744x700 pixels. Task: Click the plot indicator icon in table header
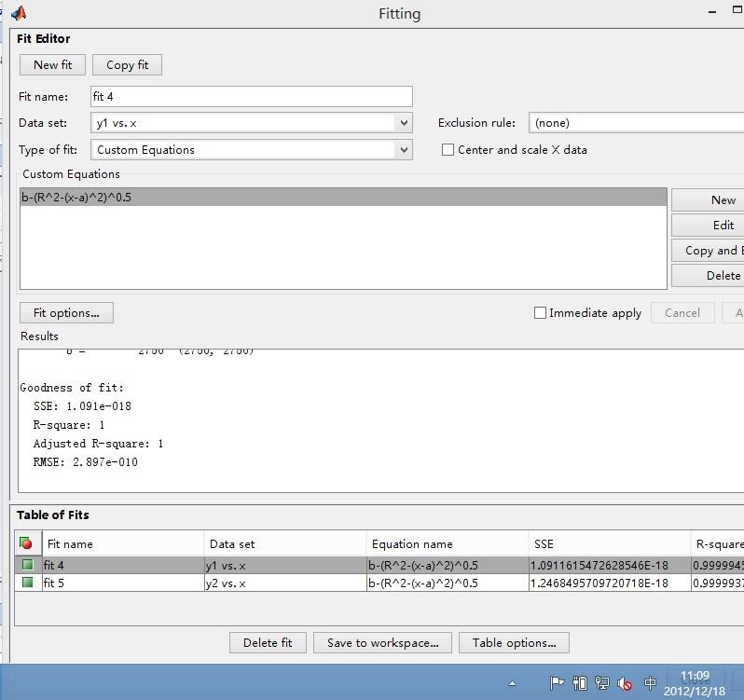25,543
